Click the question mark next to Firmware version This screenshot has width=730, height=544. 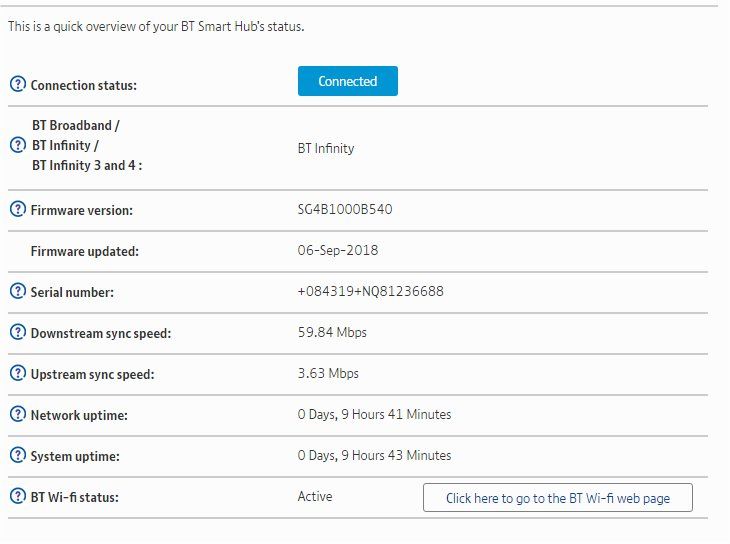[17, 209]
